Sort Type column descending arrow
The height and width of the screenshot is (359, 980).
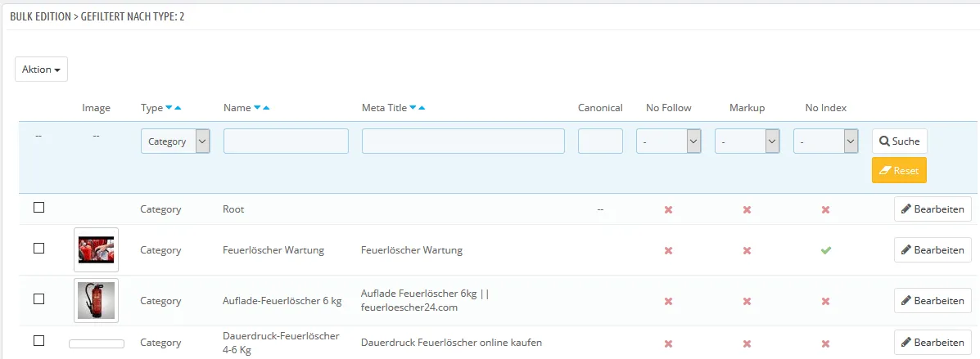pos(169,108)
